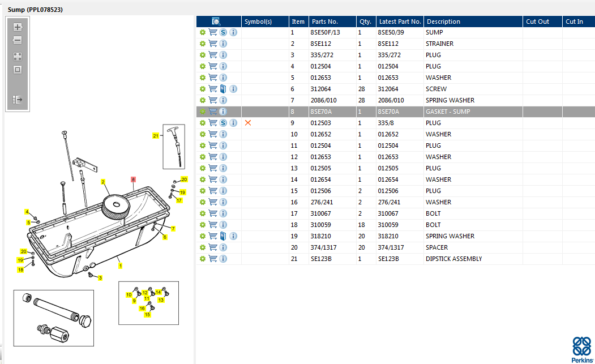Sort by Qty. column header
595x364 pixels.
pos(366,22)
